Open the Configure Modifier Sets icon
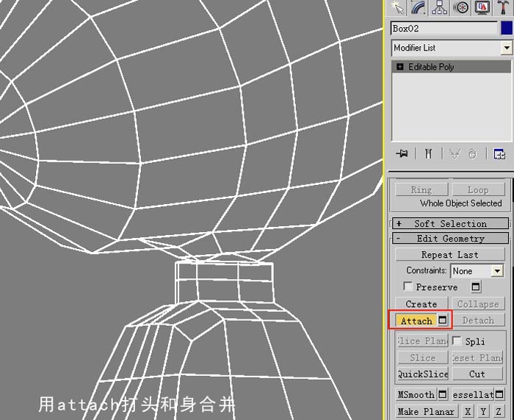 click(499, 153)
